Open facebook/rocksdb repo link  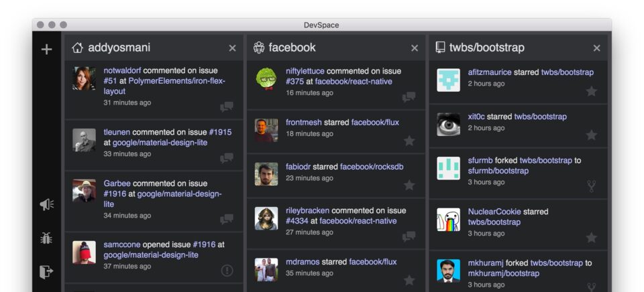coord(372,167)
